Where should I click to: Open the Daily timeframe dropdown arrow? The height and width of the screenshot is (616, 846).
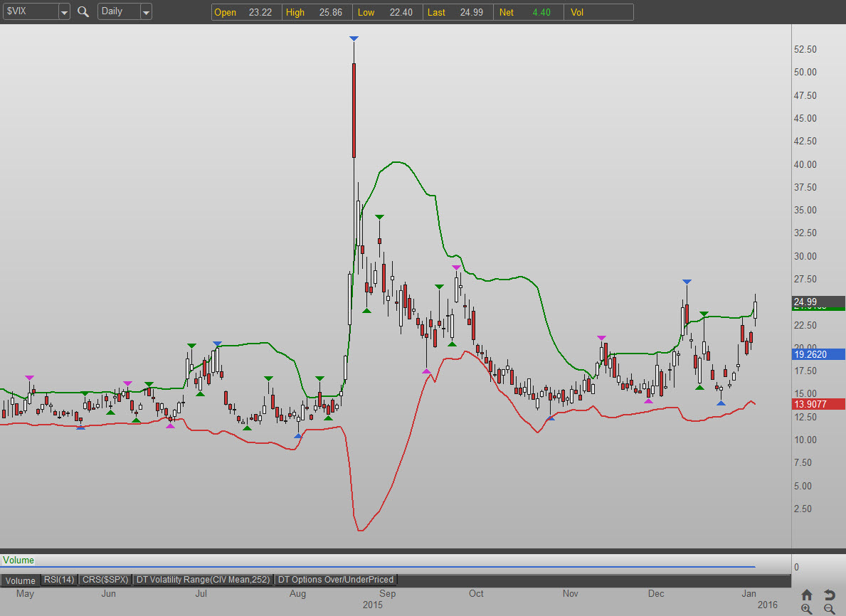[x=146, y=12]
